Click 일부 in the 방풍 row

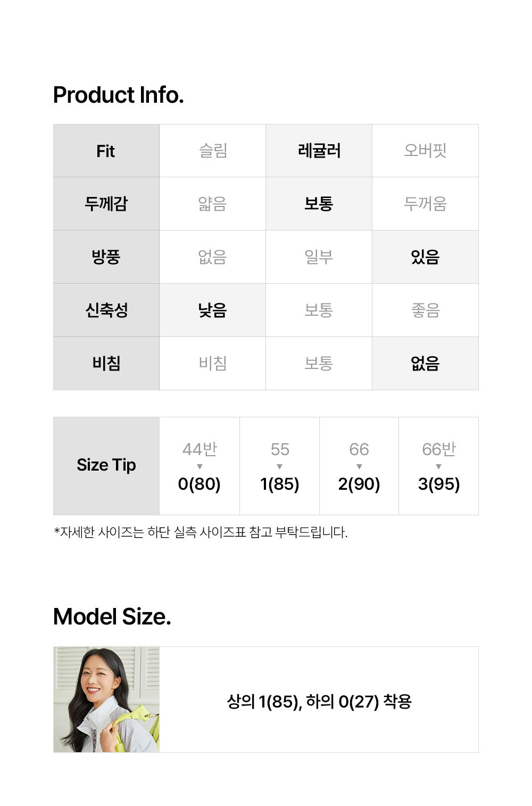tap(319, 257)
